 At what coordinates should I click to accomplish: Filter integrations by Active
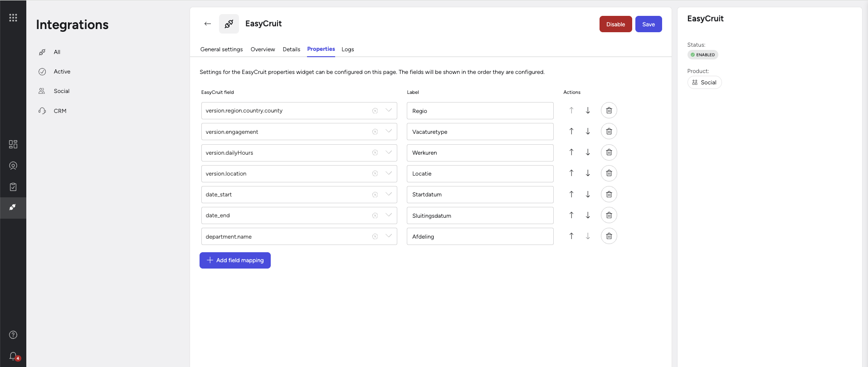click(62, 72)
